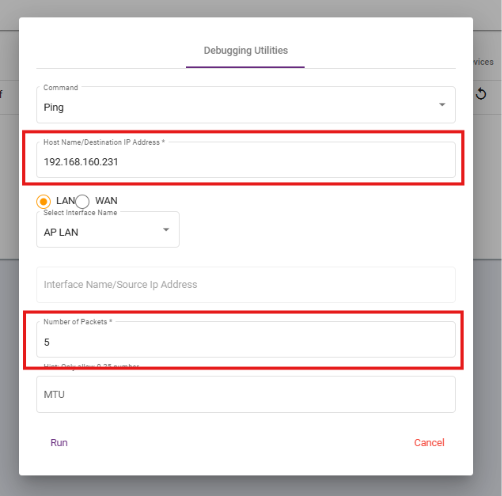Image resolution: width=502 pixels, height=496 pixels.
Task: Click the WAN option label text
Action: coord(106,201)
